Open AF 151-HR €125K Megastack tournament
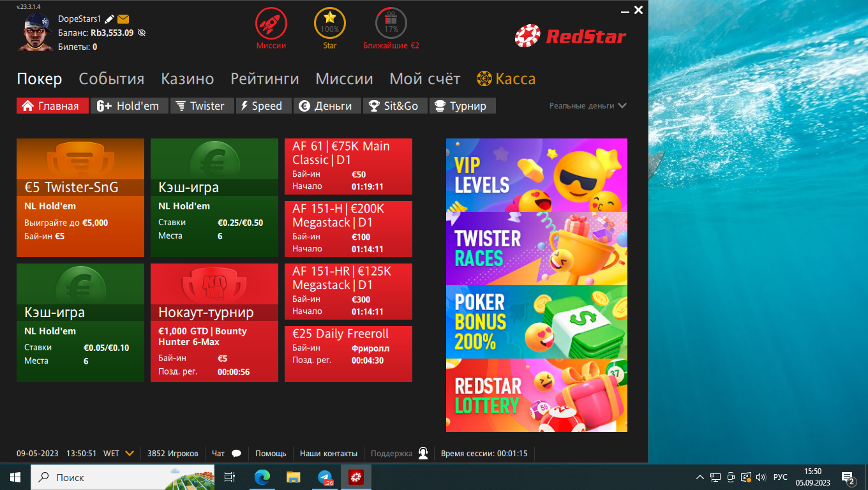This screenshot has width=868, height=490. pyautogui.click(x=348, y=292)
